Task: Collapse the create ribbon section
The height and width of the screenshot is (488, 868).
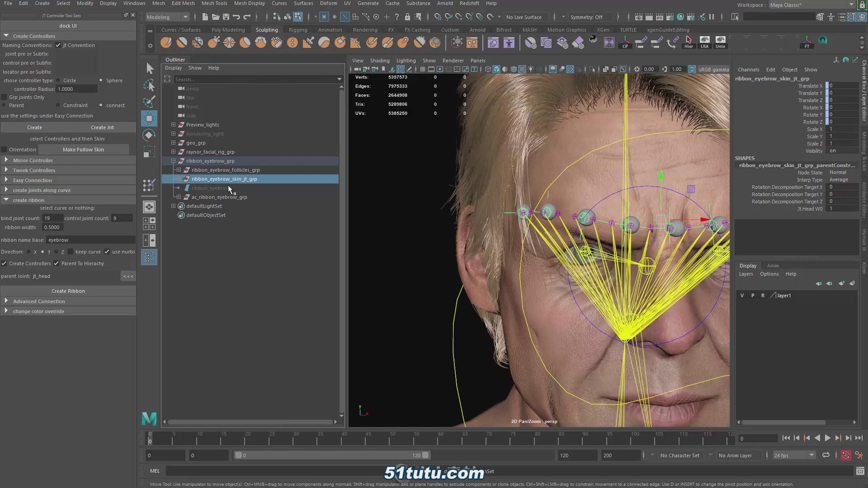Action: (6, 200)
